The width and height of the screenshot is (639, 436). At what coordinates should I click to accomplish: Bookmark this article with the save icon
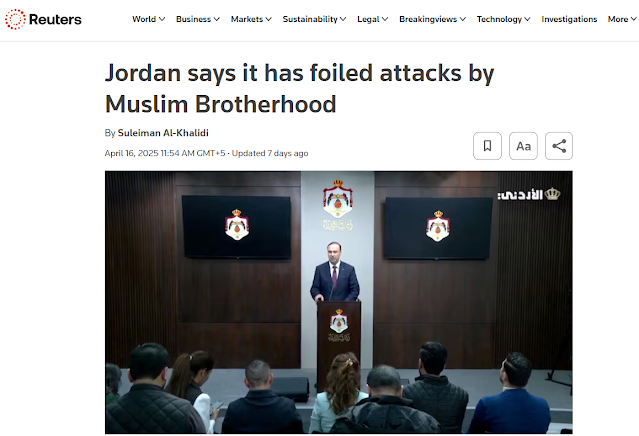tap(487, 146)
